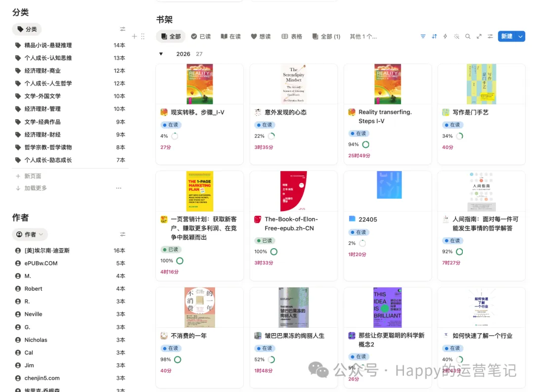
Task: Expand the view using the diagonal arrows icon
Action: 479,36
